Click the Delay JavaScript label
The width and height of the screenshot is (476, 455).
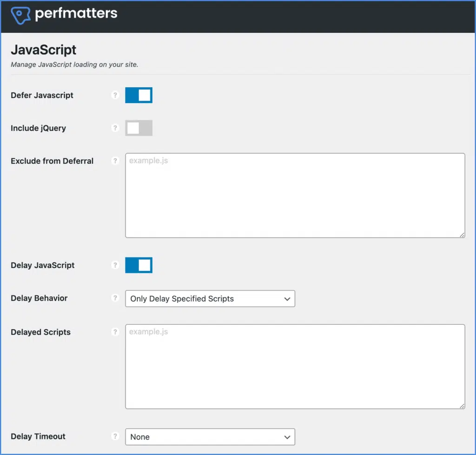[42, 265]
